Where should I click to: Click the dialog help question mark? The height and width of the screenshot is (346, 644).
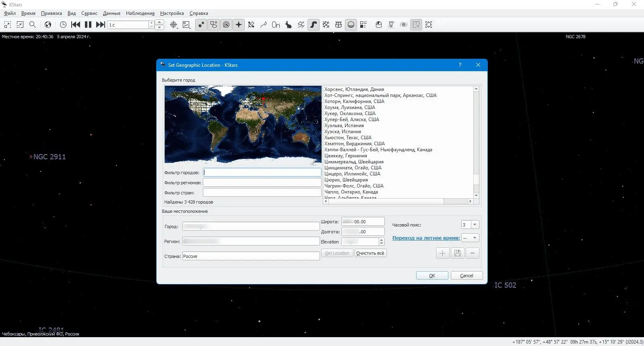point(460,65)
